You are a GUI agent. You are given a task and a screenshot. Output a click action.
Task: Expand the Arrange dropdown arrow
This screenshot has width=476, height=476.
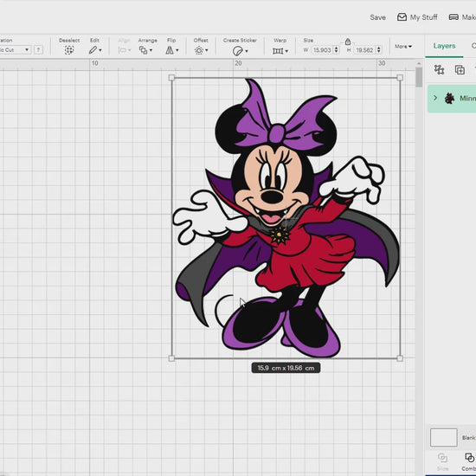tap(151, 50)
